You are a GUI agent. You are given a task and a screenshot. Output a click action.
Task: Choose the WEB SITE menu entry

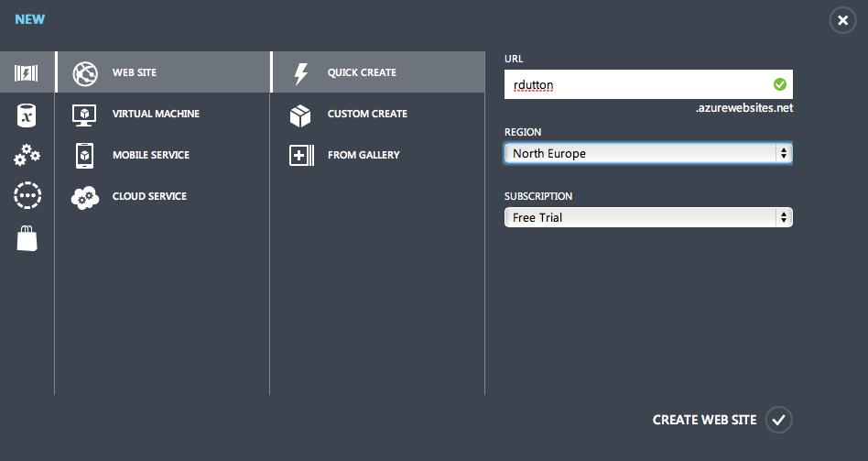(164, 72)
